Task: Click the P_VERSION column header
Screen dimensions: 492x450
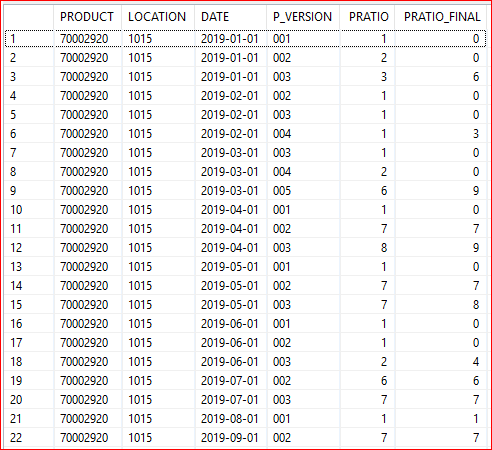Action: point(303,17)
